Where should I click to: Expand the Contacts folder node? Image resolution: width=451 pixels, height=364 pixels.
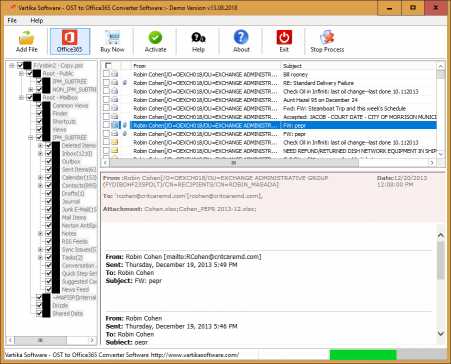40,185
